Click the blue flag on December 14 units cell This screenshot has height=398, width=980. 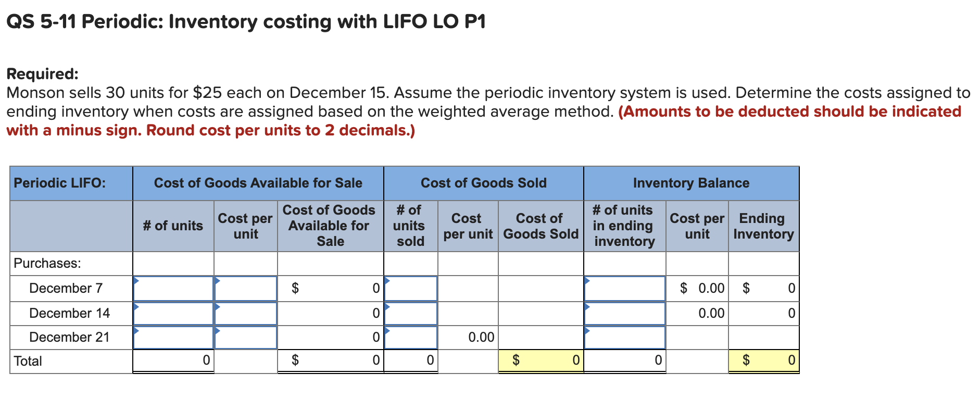tap(137, 305)
